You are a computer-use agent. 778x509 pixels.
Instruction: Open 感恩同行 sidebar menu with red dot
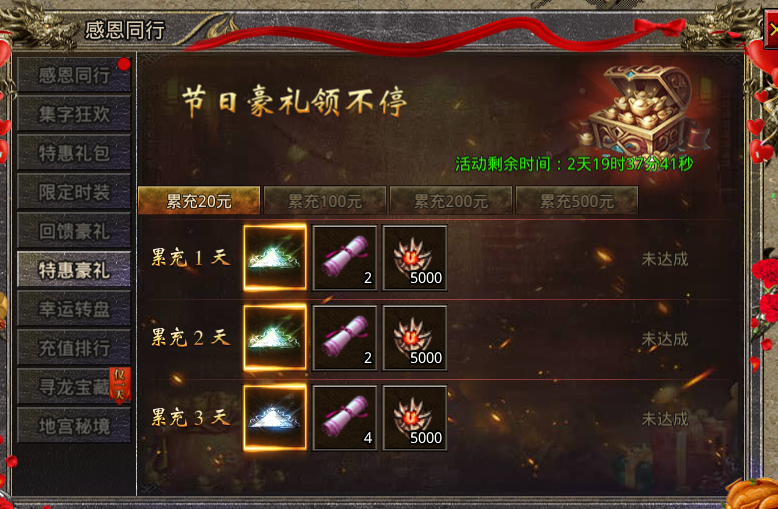(x=74, y=75)
